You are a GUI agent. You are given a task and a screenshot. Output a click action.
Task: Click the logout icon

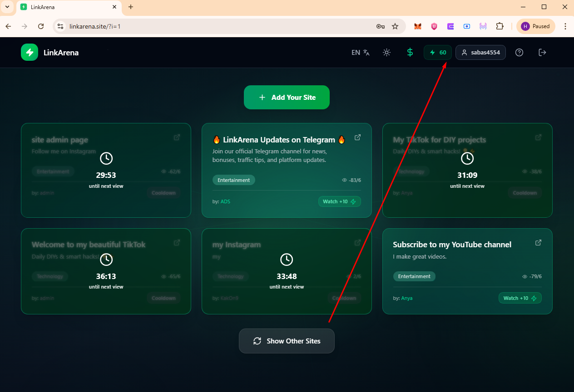pyautogui.click(x=542, y=52)
